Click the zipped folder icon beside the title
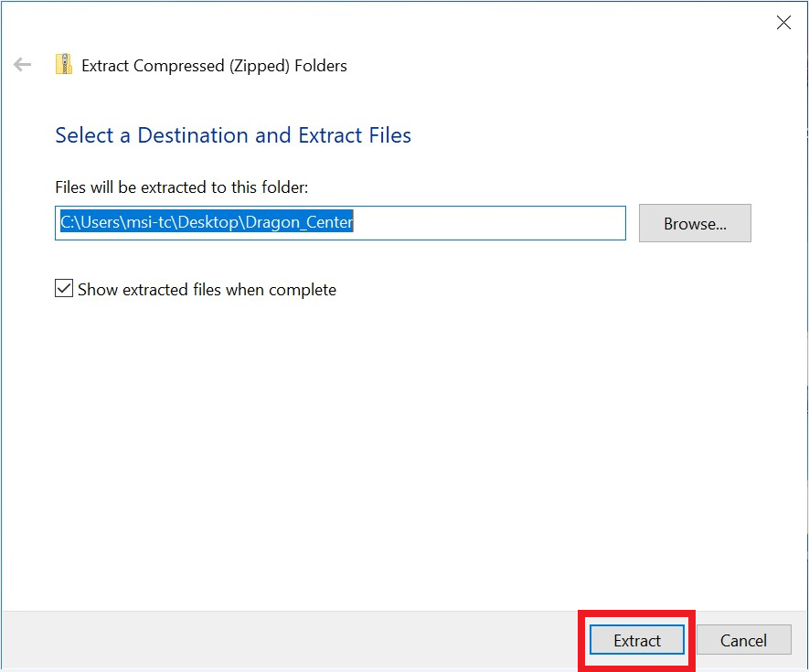The width and height of the screenshot is (809, 672). pos(63,64)
